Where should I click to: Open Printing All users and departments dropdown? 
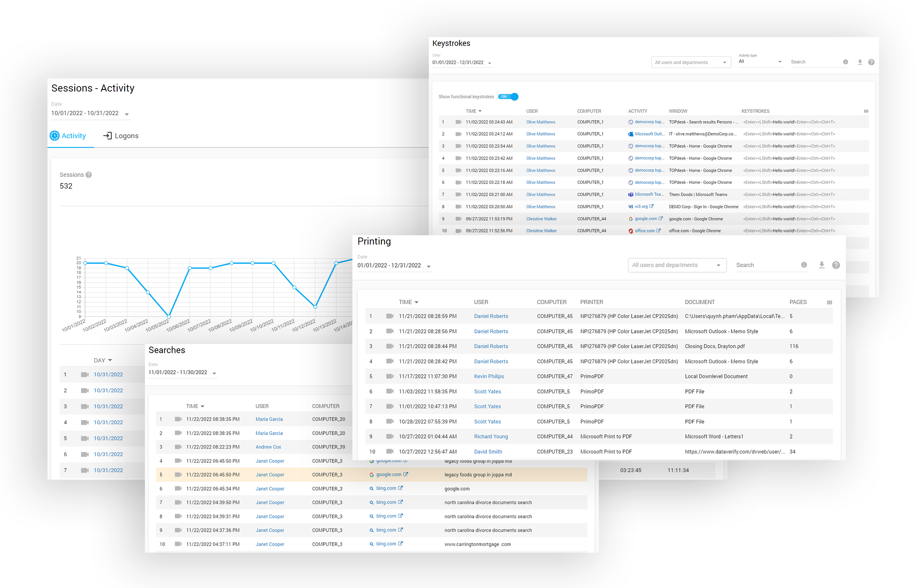pos(677,265)
